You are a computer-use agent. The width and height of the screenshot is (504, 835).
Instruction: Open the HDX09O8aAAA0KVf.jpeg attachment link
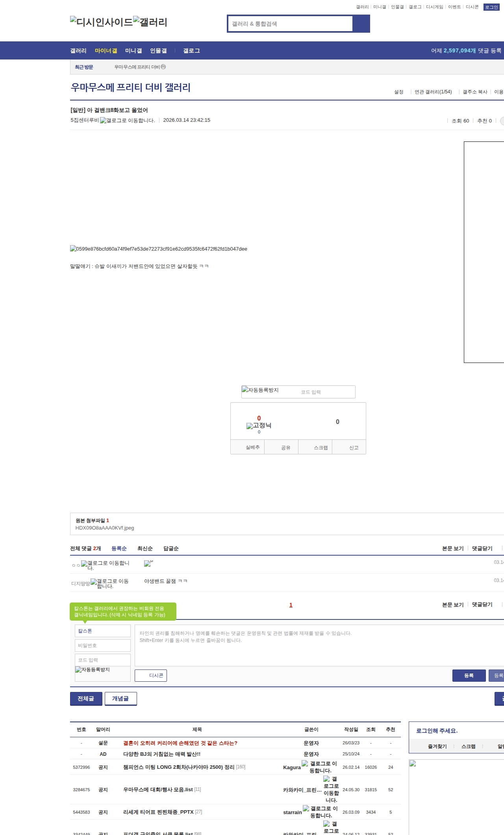click(105, 528)
